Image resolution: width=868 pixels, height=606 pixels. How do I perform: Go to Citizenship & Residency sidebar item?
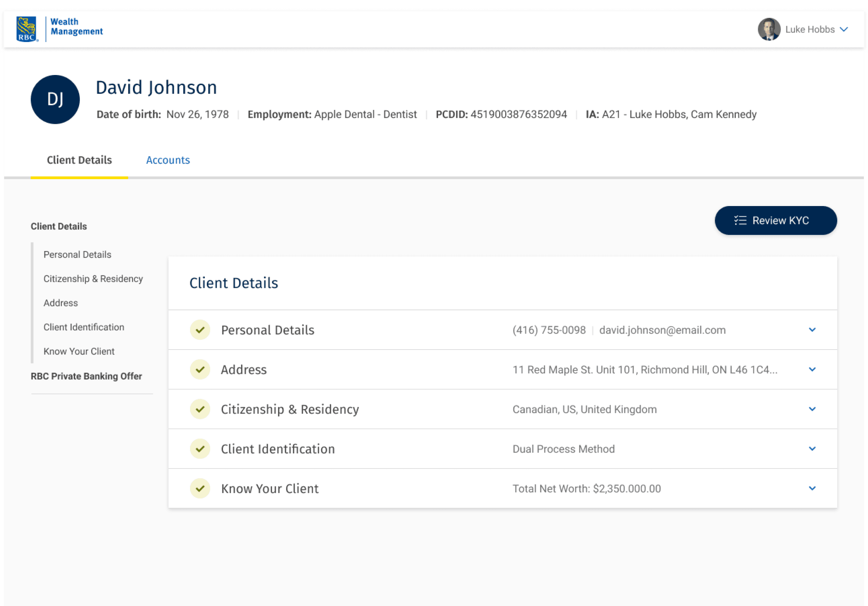click(x=93, y=279)
